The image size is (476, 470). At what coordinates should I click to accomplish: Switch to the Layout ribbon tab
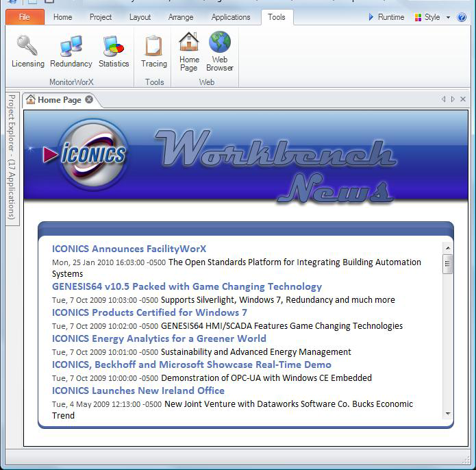140,17
